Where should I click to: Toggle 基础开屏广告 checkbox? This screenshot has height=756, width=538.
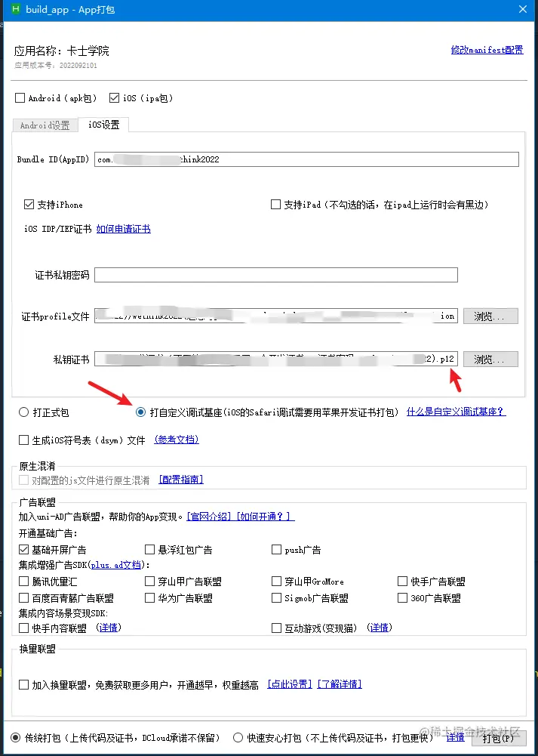click(23, 550)
